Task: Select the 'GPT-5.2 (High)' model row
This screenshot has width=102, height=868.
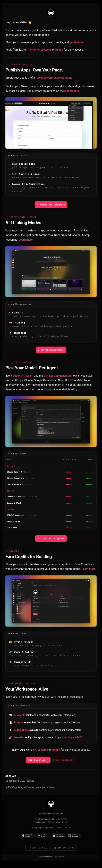Action: tap(51, 521)
